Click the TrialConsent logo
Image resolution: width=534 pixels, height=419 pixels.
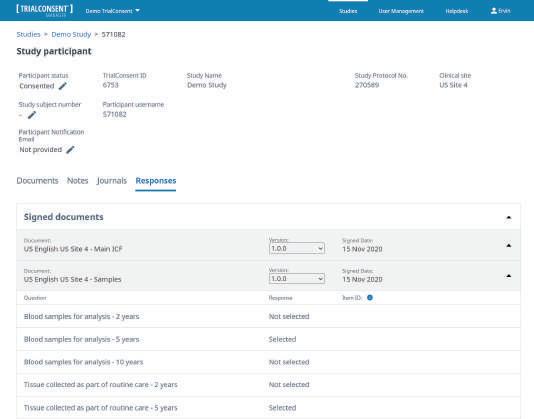tap(44, 10)
